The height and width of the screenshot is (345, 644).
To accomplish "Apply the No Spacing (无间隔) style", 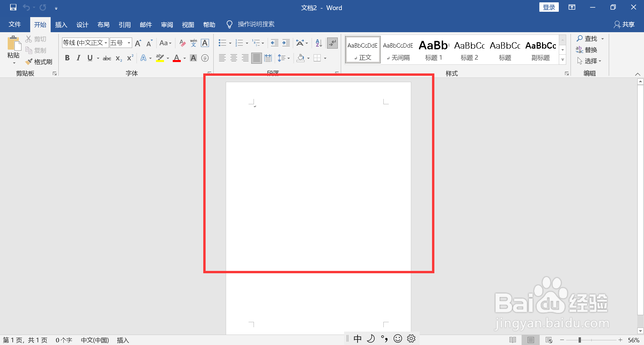I will [398, 50].
